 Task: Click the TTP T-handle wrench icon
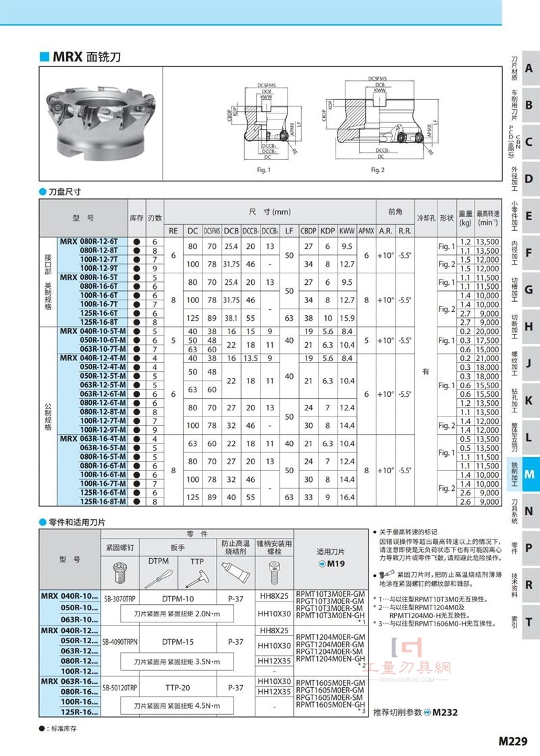pos(196,578)
